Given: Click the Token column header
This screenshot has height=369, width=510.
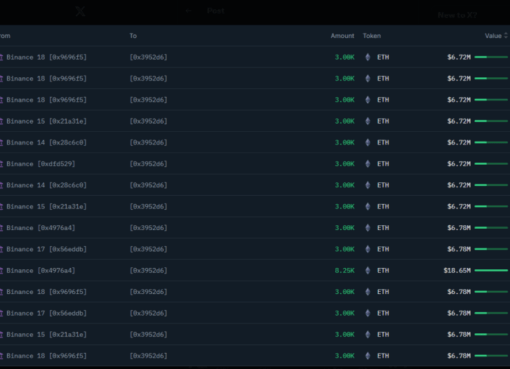Looking at the screenshot, I should point(372,36).
